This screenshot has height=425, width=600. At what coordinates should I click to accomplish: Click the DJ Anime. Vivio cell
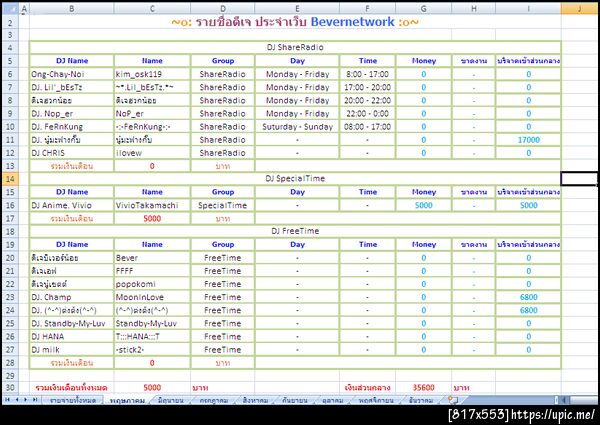72,205
